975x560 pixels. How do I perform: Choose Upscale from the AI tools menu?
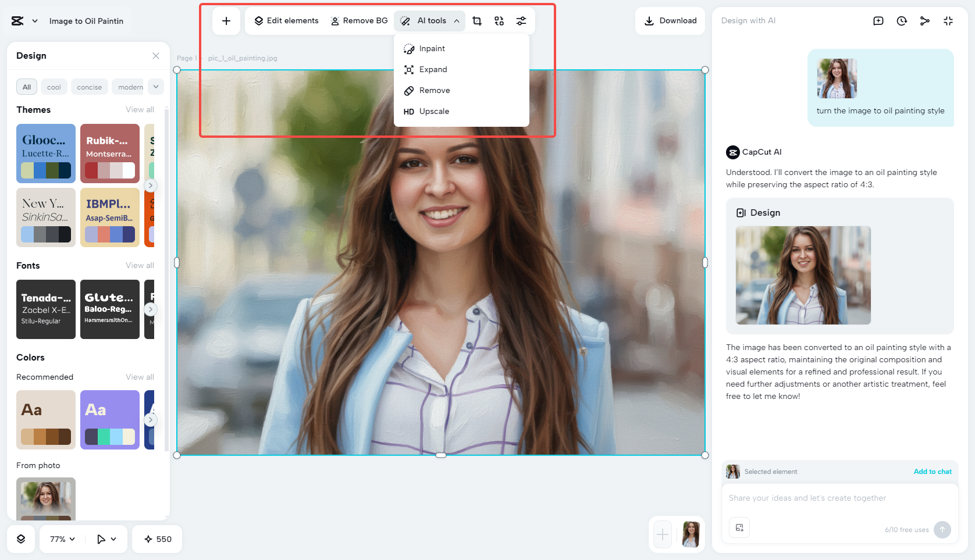click(433, 111)
